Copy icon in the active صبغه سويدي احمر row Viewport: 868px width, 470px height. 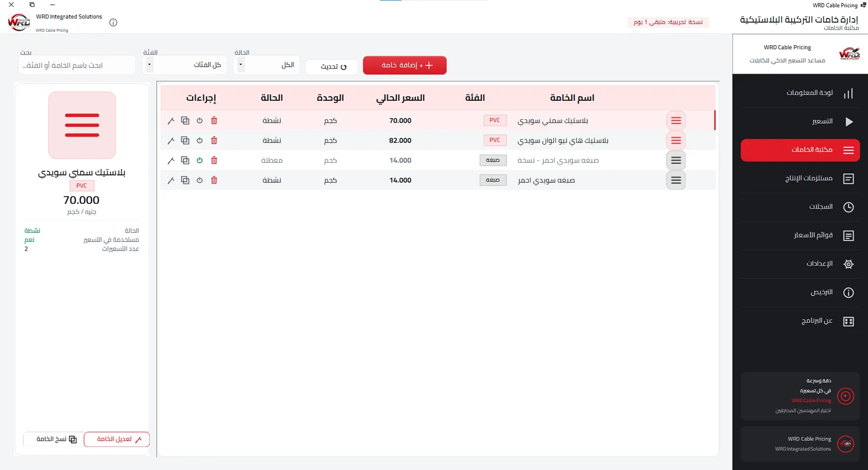click(x=185, y=180)
